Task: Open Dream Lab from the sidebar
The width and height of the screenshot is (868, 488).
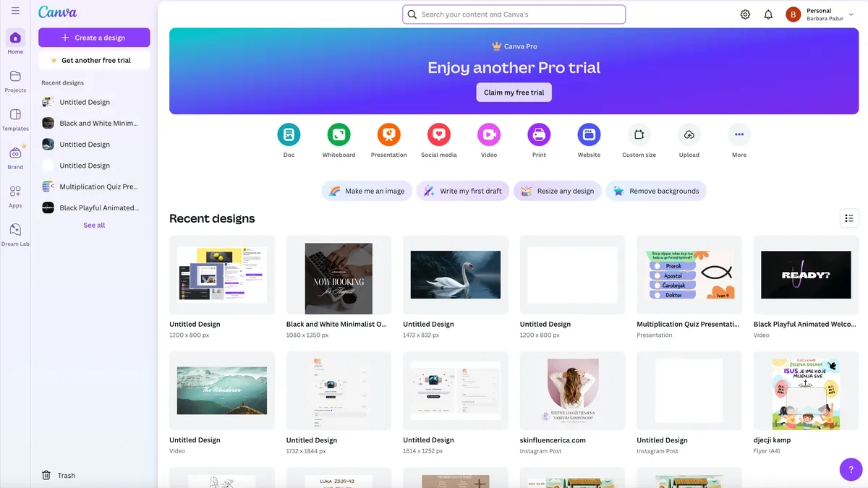Action: 15,233
